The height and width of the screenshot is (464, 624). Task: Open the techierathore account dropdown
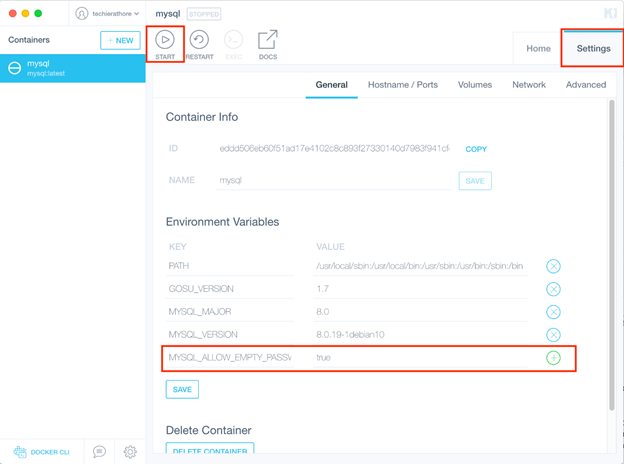(x=107, y=14)
